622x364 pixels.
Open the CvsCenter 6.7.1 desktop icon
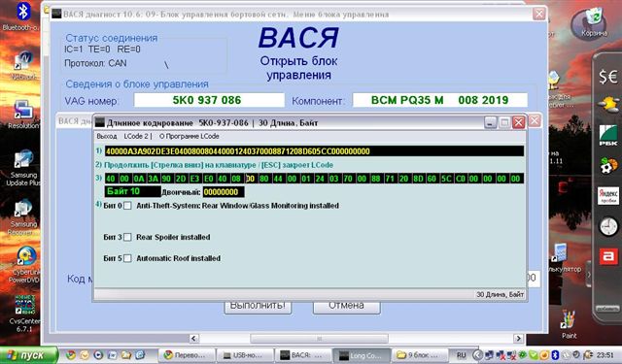(24, 305)
